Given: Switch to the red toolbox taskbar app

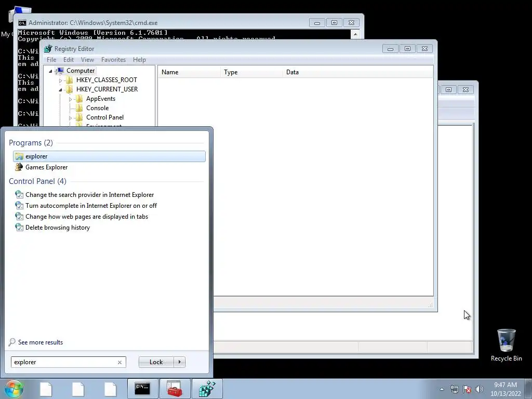Looking at the screenshot, I should [x=175, y=389].
